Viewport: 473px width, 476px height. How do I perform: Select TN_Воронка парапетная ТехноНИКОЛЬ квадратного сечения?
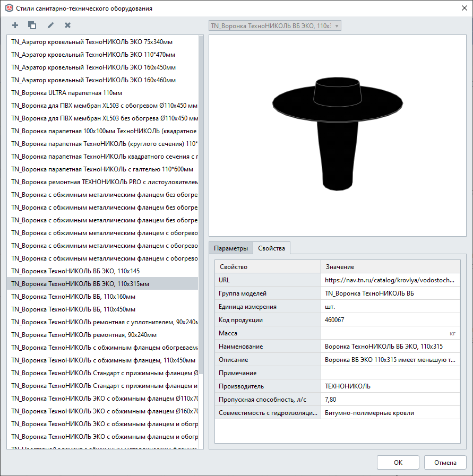(102, 157)
